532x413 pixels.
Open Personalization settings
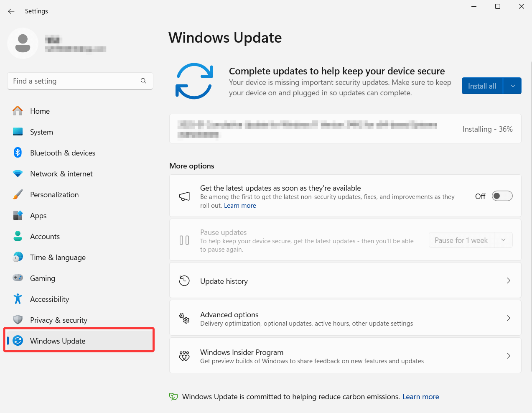click(x=54, y=194)
